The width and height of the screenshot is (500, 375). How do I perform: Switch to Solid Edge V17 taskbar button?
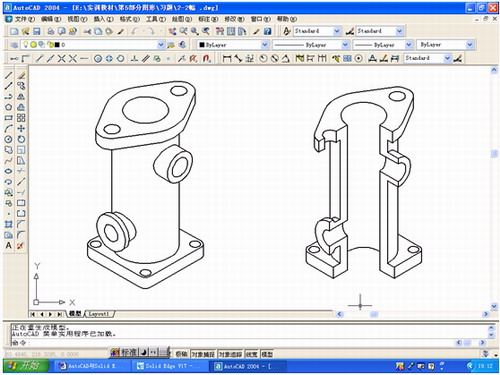(x=166, y=366)
